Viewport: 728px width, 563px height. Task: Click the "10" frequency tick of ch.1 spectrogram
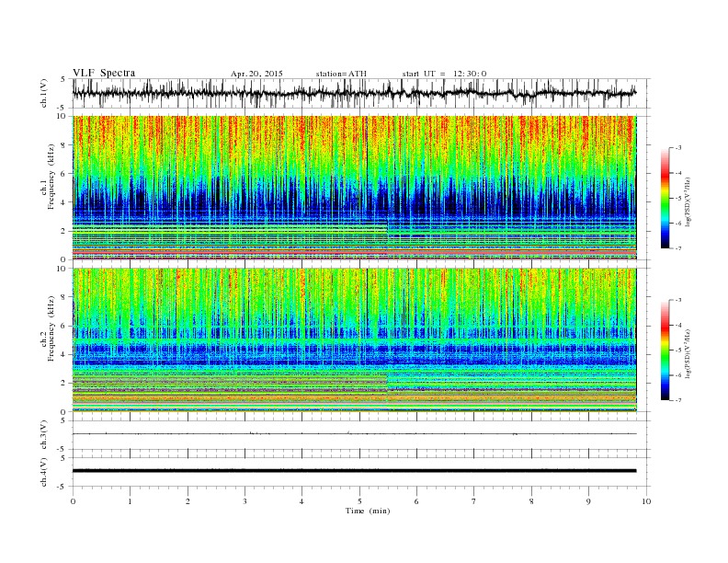point(63,116)
